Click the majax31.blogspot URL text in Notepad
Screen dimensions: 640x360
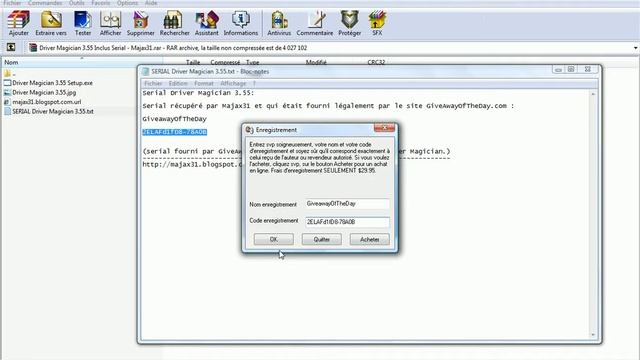pos(192,164)
